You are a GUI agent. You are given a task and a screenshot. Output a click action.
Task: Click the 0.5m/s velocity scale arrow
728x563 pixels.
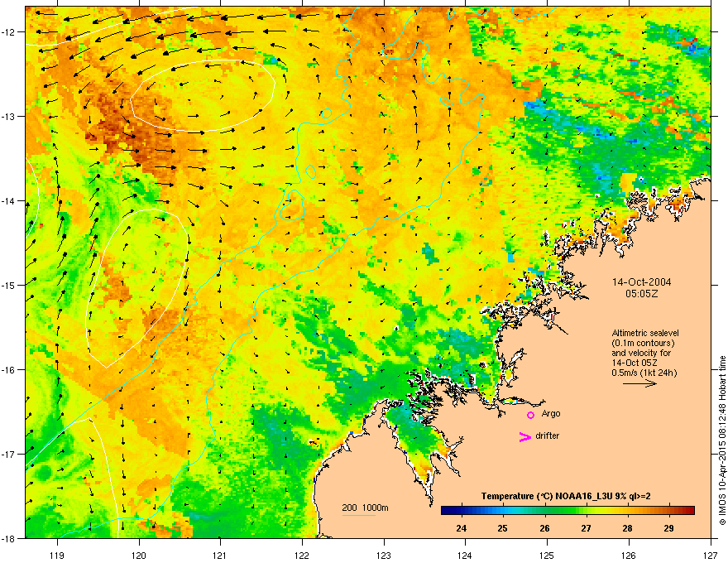[639, 383]
